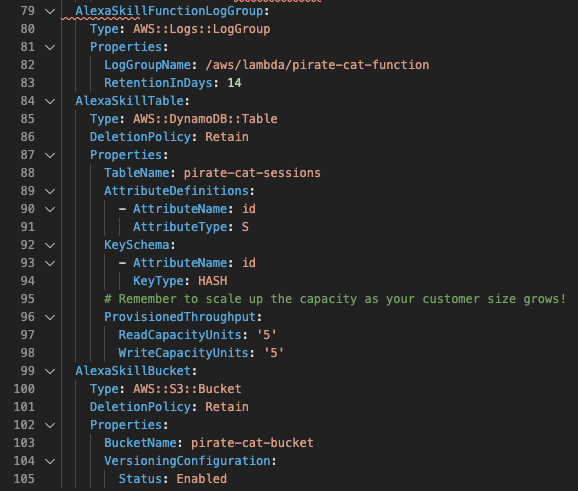Screen dimensions: 578x491
Task: Fold Properties block at line 102
Action: pos(50,425)
